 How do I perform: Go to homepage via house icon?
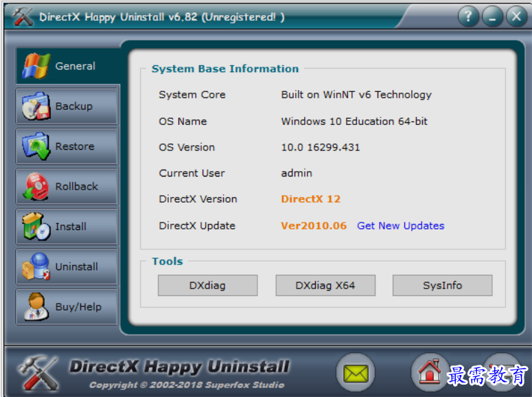pyautogui.click(x=429, y=372)
